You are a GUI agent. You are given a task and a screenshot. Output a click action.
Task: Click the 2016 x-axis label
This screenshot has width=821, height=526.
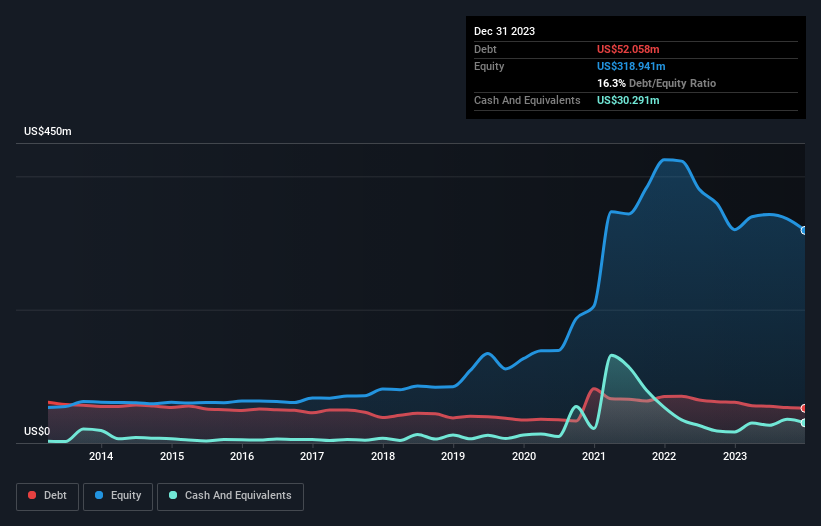242,456
